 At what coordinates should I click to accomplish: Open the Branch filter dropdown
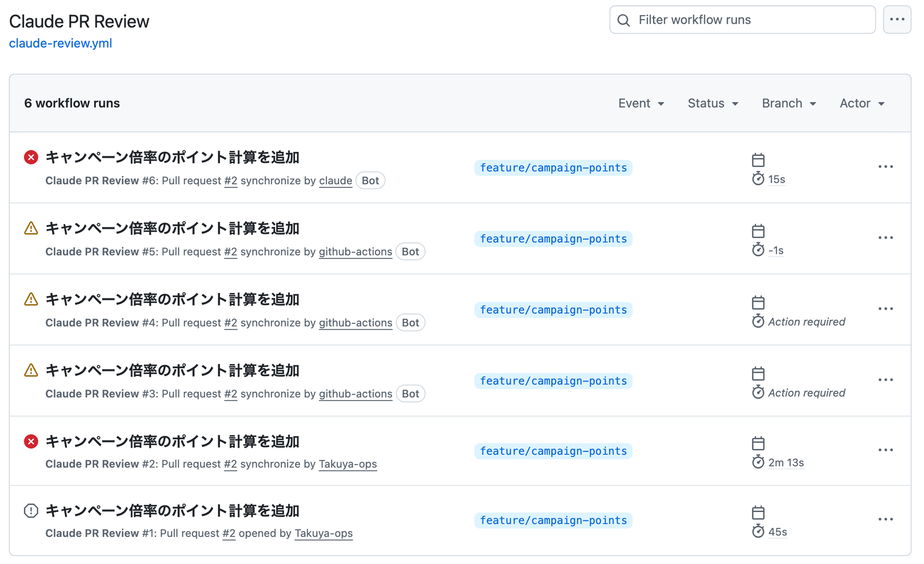789,103
